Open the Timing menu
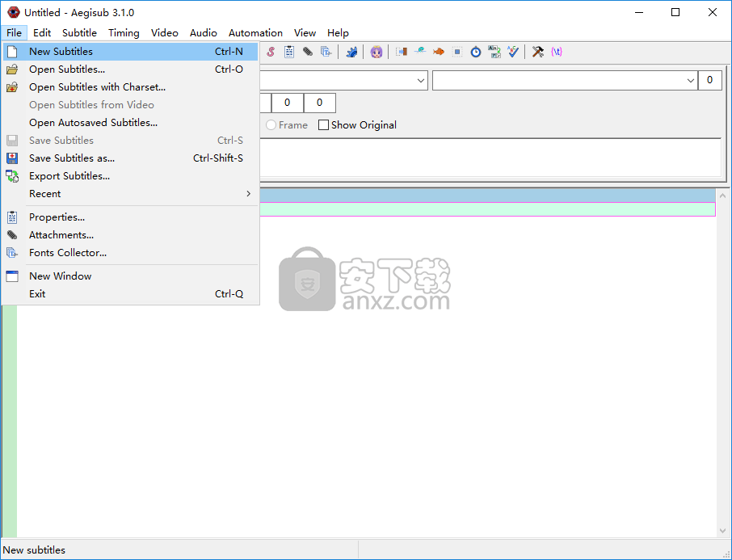Image resolution: width=732 pixels, height=560 pixels. point(124,32)
